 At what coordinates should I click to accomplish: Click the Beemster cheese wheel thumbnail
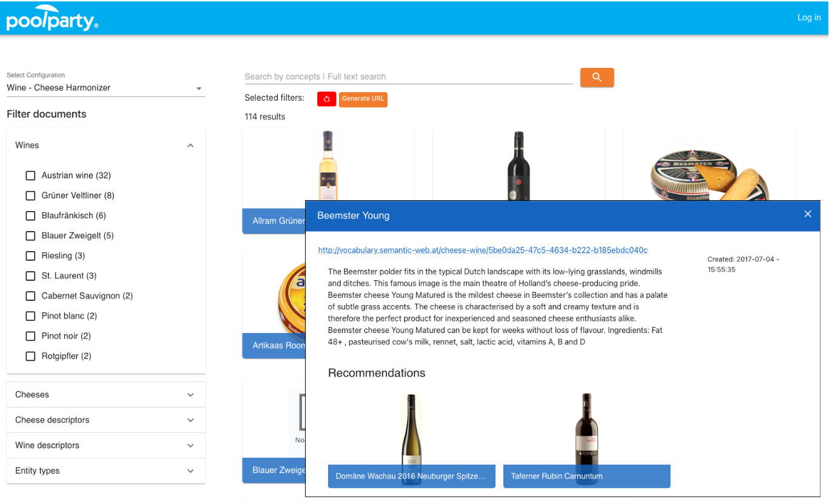coord(709,174)
